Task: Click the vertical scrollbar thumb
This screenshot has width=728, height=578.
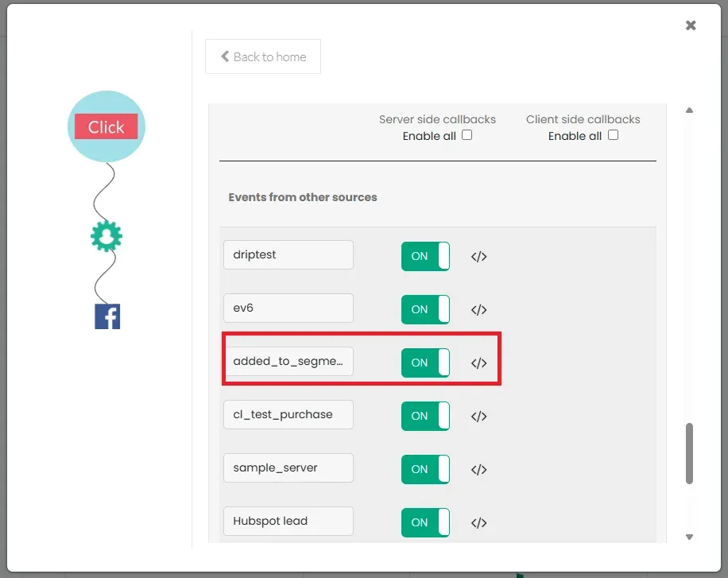Action: pyautogui.click(x=690, y=453)
